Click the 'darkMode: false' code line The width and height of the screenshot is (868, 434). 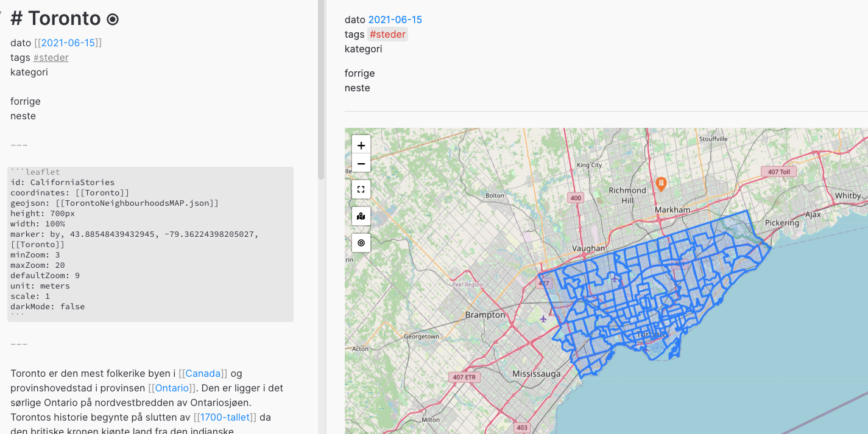(48, 306)
